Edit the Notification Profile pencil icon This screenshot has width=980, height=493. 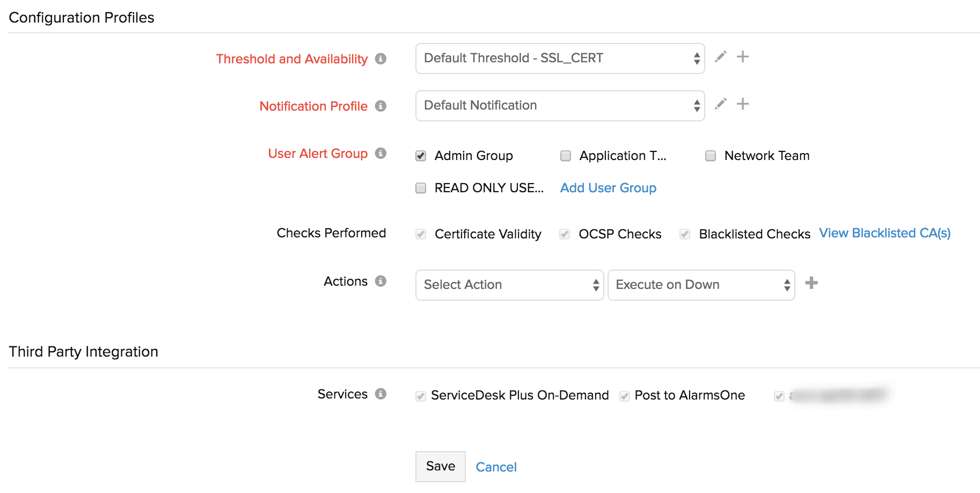721,104
